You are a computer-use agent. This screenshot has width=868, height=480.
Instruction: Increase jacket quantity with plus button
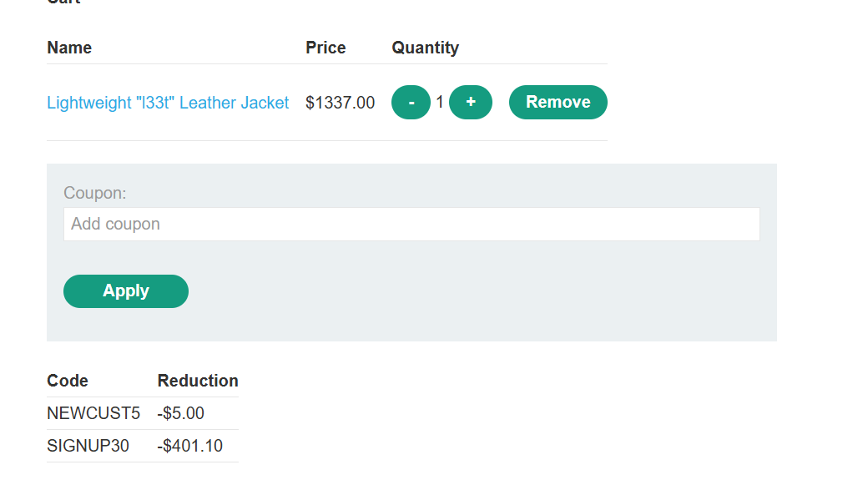(x=471, y=103)
